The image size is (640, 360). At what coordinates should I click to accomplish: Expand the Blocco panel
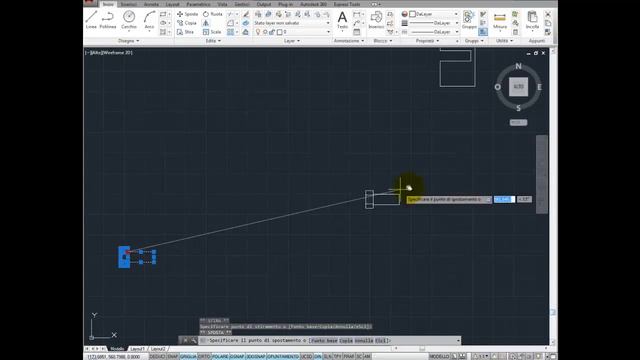[x=382, y=41]
